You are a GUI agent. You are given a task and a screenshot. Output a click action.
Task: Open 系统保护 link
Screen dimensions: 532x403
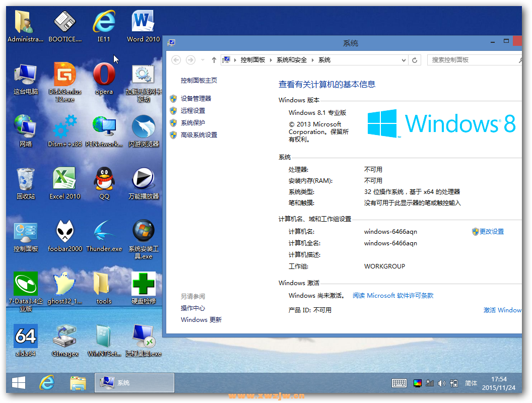click(193, 123)
